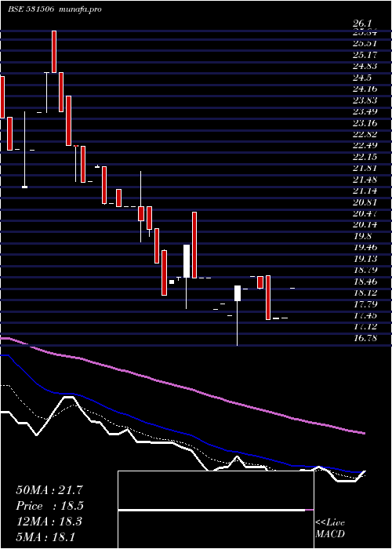Select the 20.47 price axis label
The height and width of the screenshot is (549, 392).
coord(365,214)
